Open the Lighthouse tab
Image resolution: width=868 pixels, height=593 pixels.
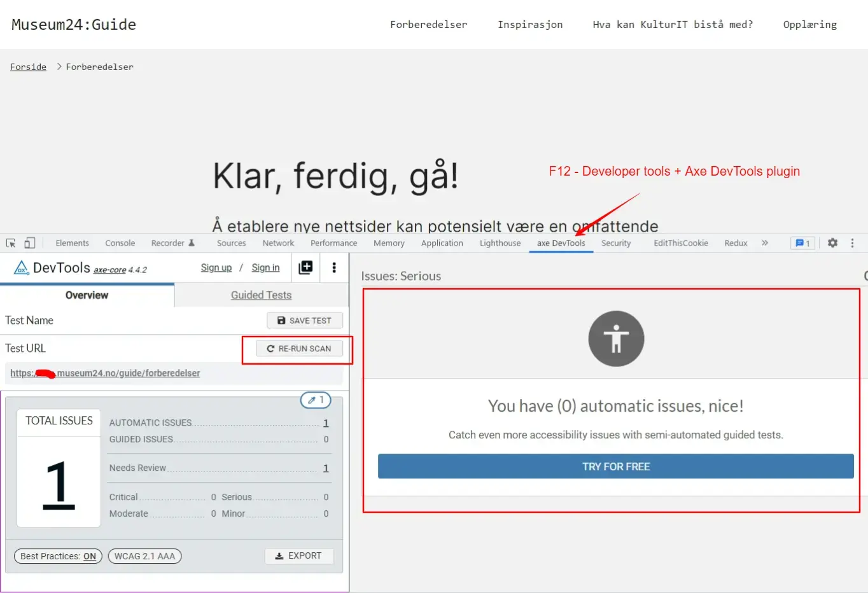(x=500, y=243)
